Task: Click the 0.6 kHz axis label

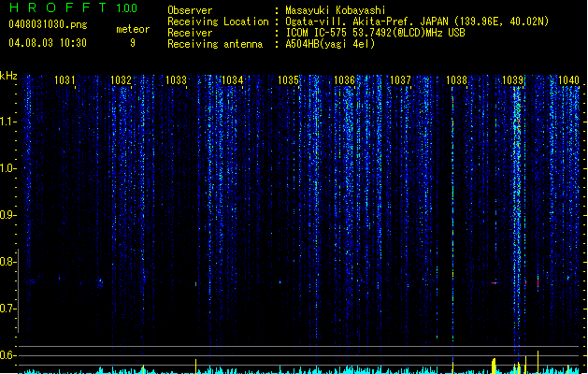Action: pos(7,355)
